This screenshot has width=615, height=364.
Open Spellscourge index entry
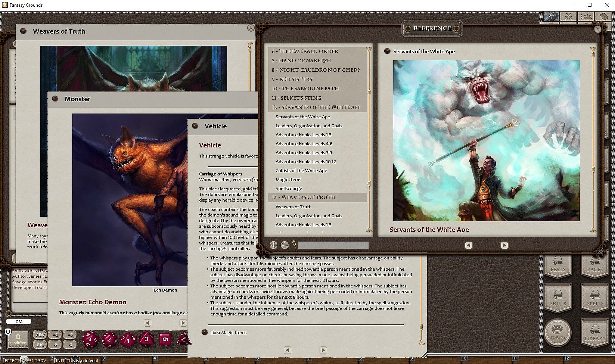(x=289, y=189)
